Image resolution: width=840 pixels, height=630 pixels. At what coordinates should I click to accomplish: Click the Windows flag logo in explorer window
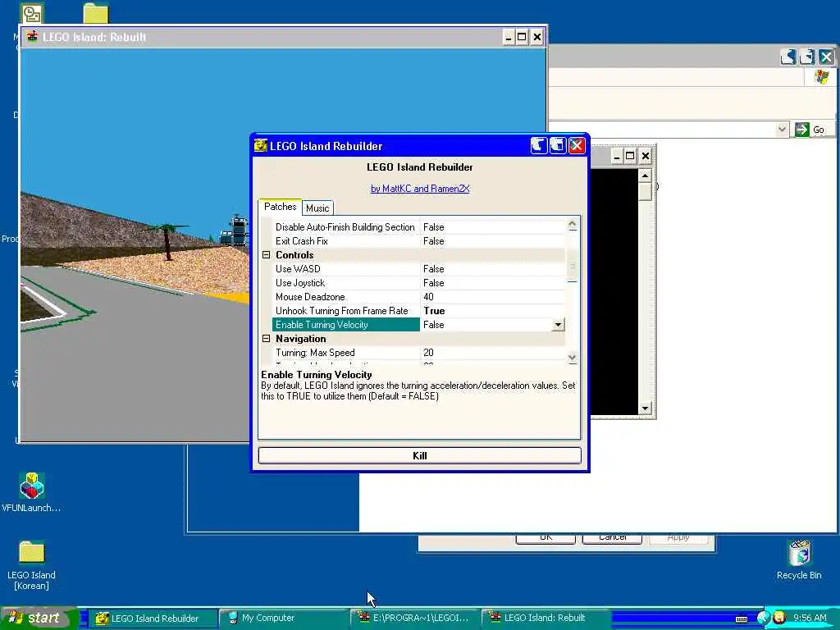point(821,77)
